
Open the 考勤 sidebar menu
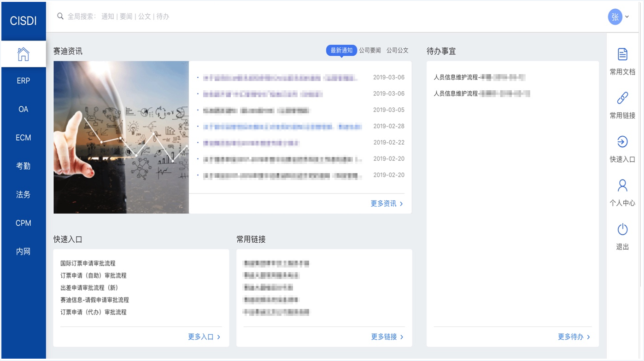coord(23,166)
